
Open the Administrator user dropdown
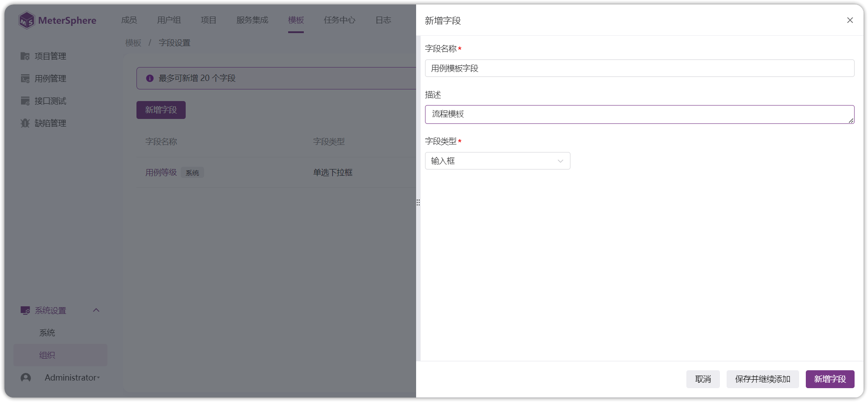point(72,378)
